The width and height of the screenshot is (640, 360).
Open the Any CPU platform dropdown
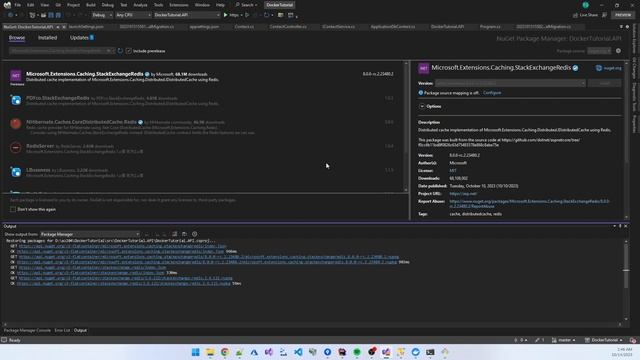[133, 15]
